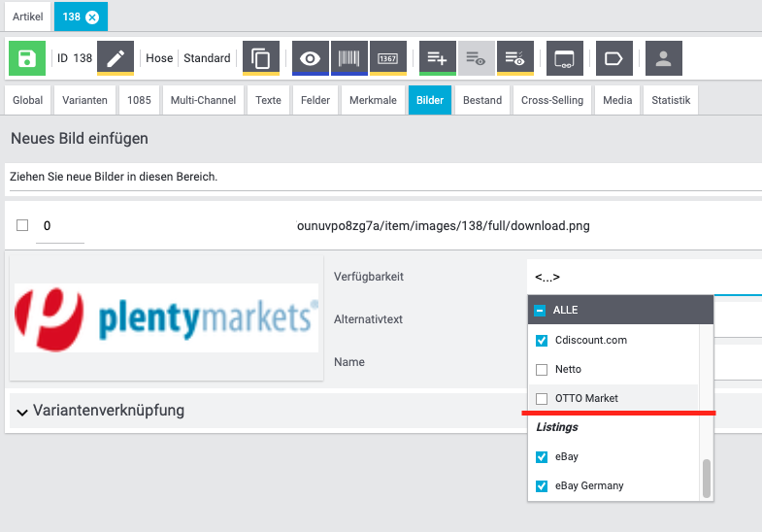Click the eye preview icon
Image resolution: width=762 pixels, height=532 pixels.
pos(310,58)
